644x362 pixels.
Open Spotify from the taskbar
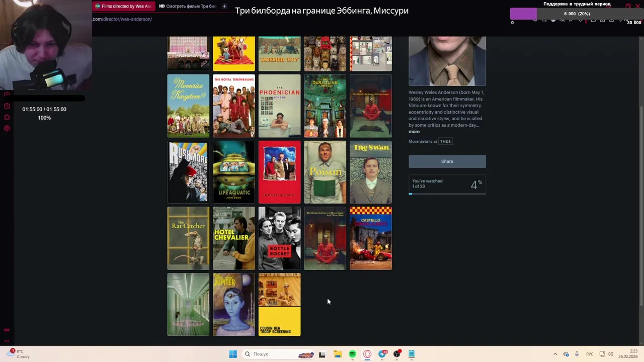(x=352, y=354)
